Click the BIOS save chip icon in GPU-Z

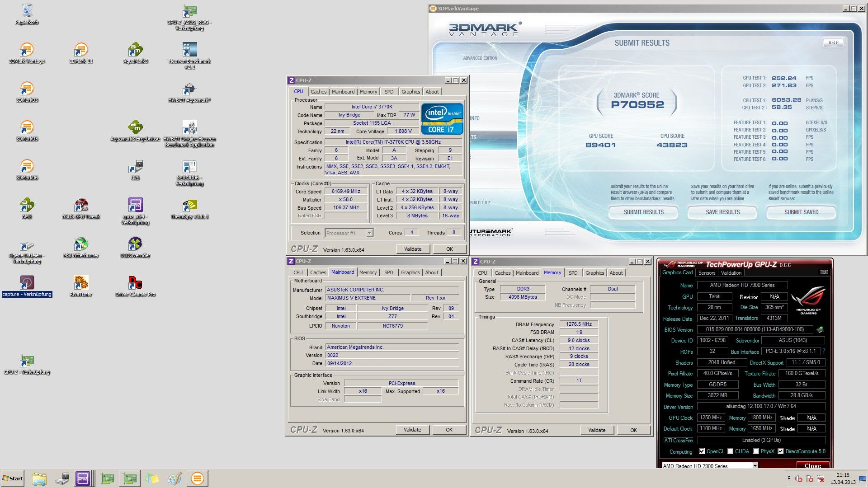(x=820, y=329)
